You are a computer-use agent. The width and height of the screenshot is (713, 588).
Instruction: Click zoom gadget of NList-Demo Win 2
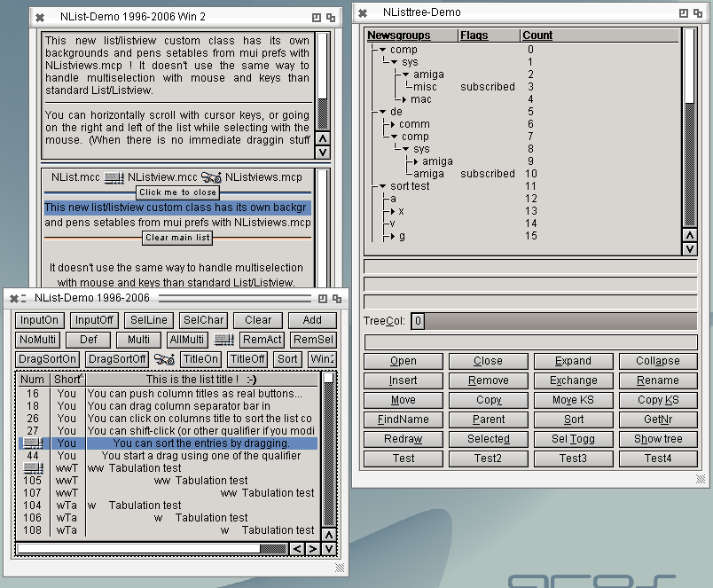[317, 17]
